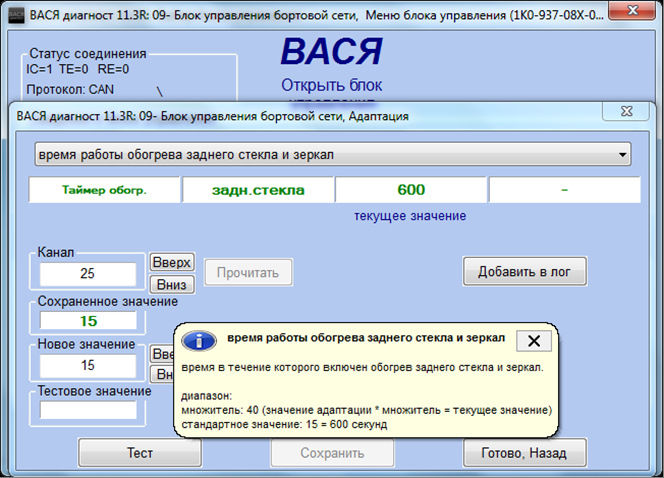Click Добавить в лог button
Screen dimensions: 664x478
point(524,271)
